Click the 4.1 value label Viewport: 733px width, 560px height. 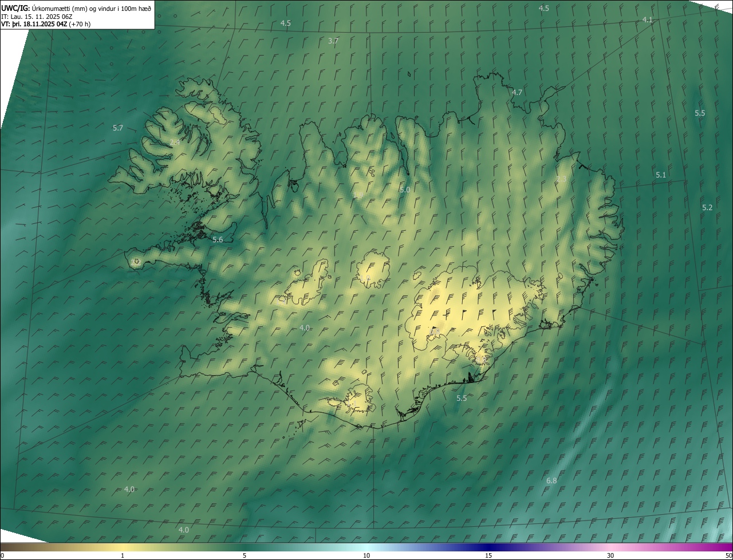pos(647,19)
